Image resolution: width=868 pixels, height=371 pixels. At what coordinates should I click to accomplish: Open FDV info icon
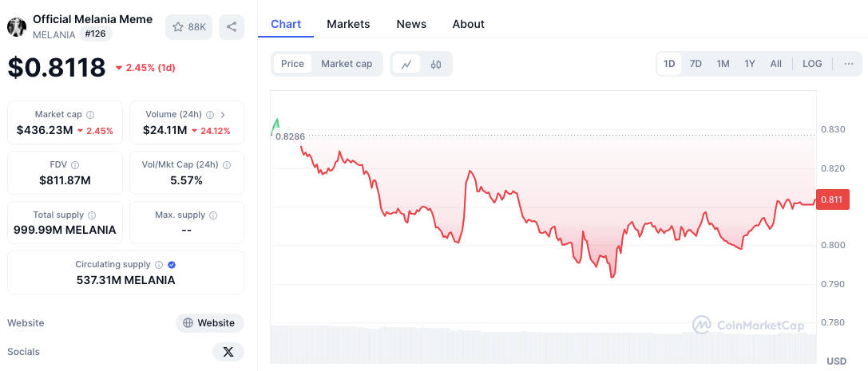[75, 165]
